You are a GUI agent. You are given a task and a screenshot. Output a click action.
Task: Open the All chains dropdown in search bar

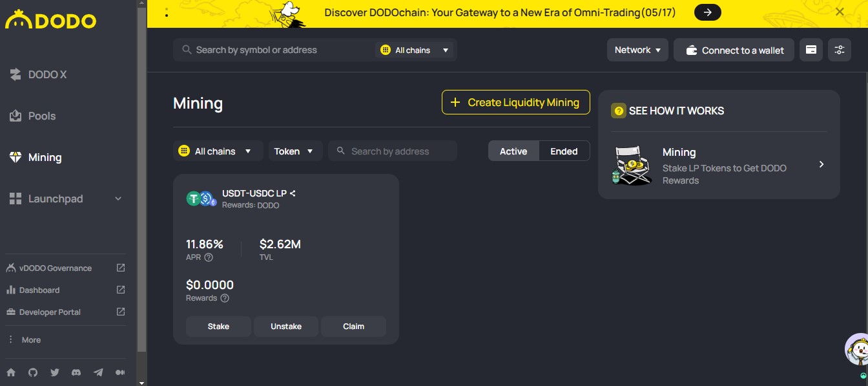415,50
